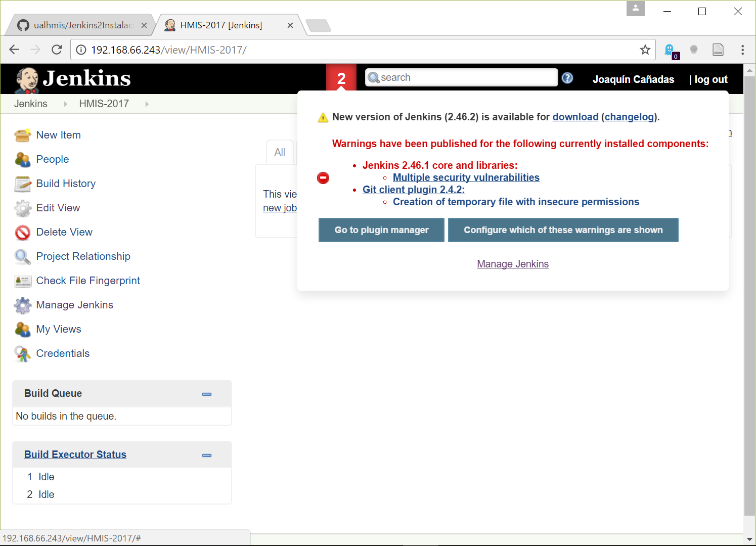756x546 pixels.
Task: Go back to previous page
Action: 14,50
